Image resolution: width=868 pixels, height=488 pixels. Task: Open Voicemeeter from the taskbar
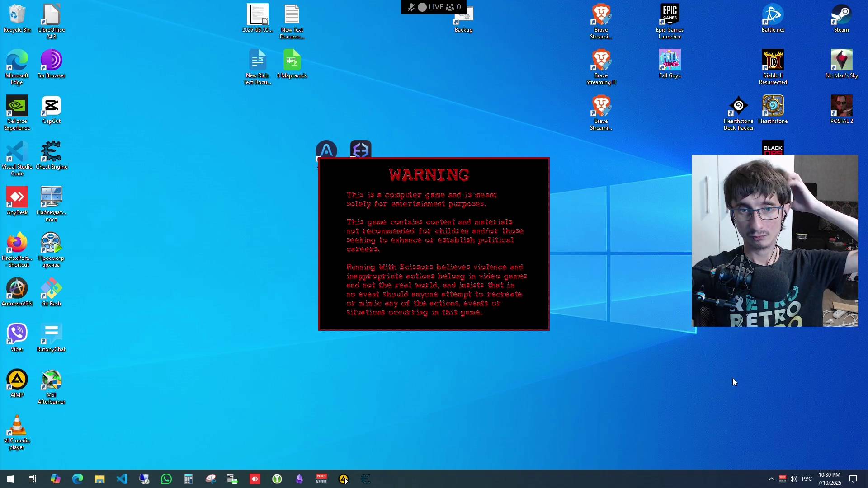click(x=321, y=479)
